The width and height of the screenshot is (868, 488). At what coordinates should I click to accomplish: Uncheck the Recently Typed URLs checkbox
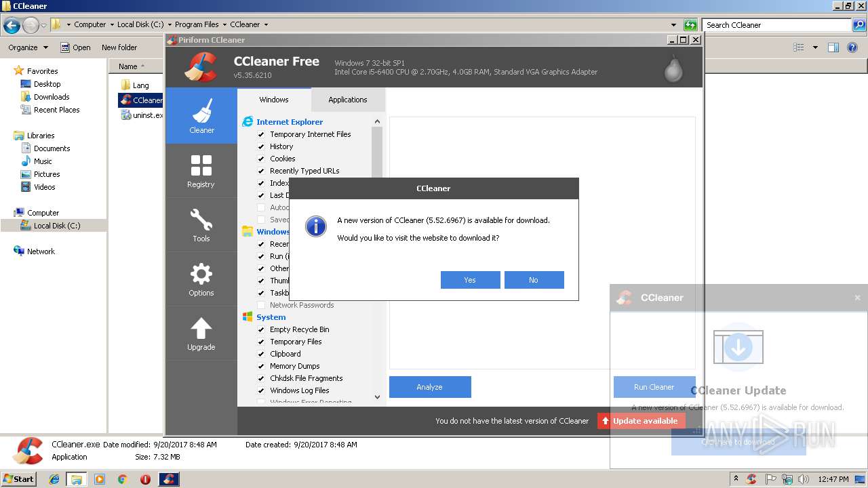261,171
